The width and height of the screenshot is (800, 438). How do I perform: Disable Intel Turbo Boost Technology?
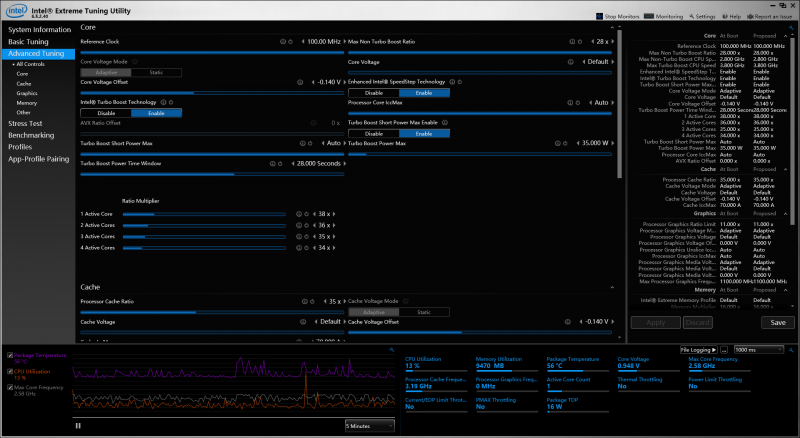point(105,113)
